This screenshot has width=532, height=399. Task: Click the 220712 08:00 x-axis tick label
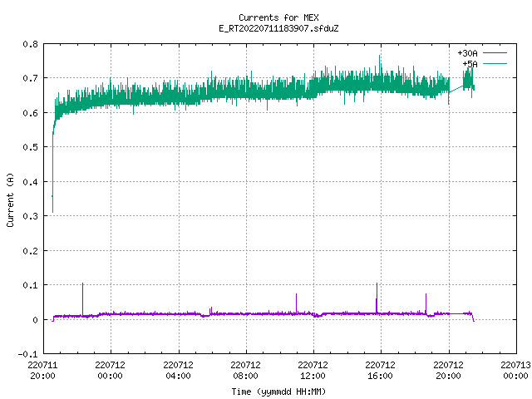click(x=246, y=371)
